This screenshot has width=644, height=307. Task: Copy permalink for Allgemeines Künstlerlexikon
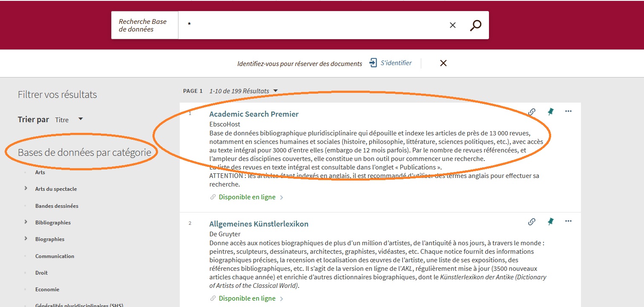(x=532, y=222)
